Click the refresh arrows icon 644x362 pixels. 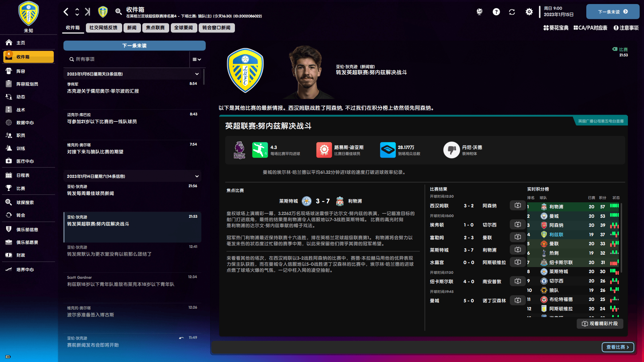coord(512,12)
